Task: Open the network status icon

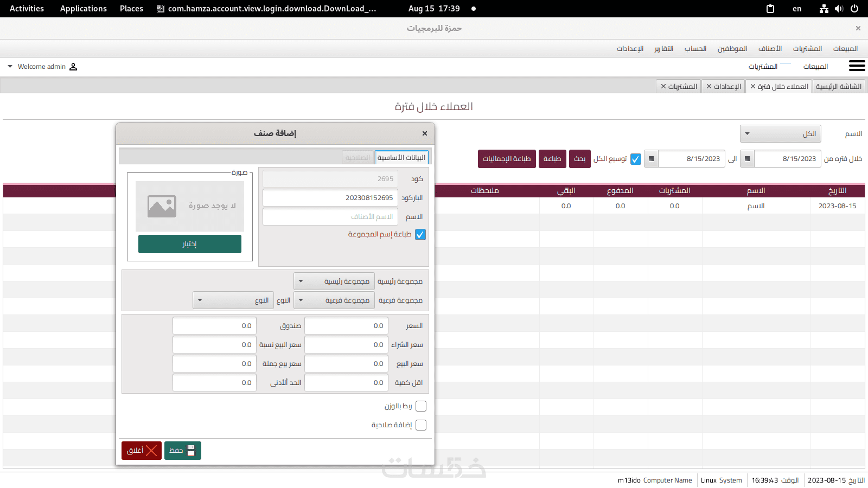Action: (824, 9)
